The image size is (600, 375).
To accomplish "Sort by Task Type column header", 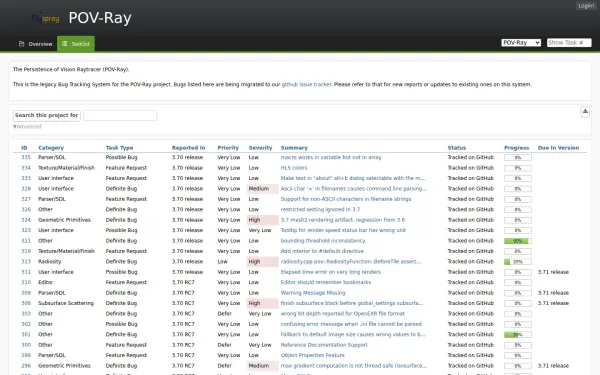I will coord(119,148).
